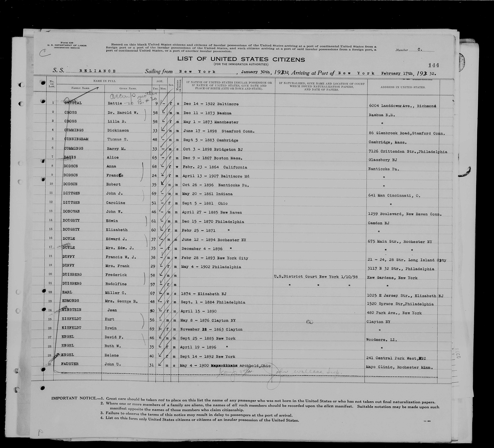Viewport: 494px width, 448px height.
Task: Click the page number 144
Action: [x=434, y=65]
